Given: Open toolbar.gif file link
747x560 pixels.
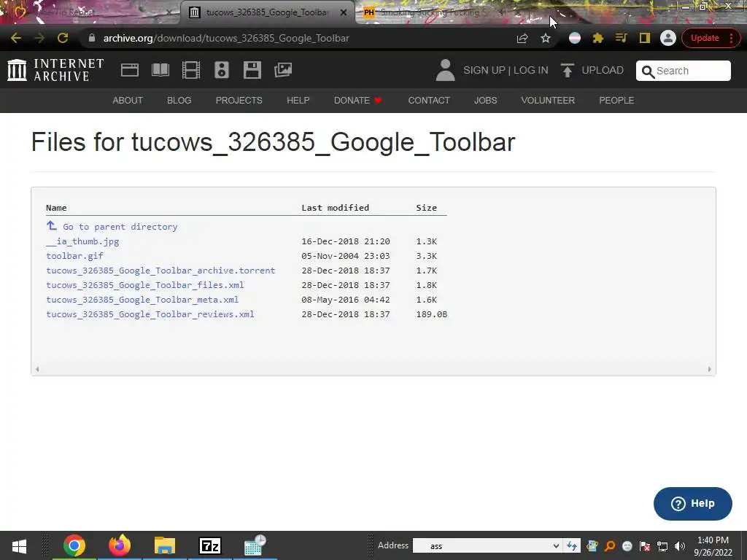Looking at the screenshot, I should pos(75,256).
